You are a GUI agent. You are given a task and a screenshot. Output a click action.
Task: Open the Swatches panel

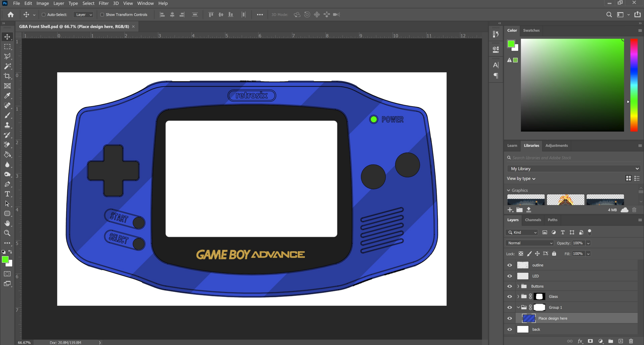pyautogui.click(x=531, y=30)
